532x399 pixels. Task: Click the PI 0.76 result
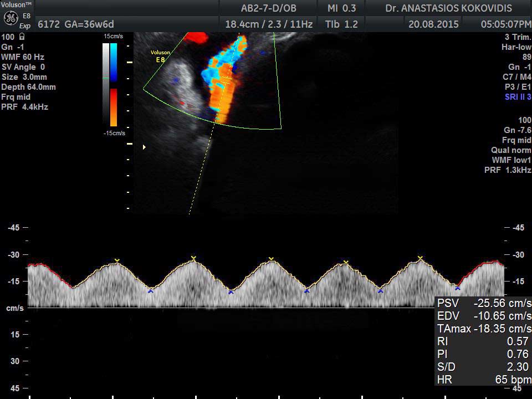[483, 354]
